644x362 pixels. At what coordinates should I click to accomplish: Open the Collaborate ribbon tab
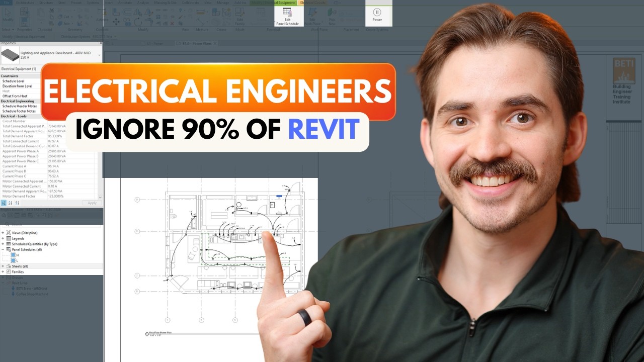click(190, 3)
